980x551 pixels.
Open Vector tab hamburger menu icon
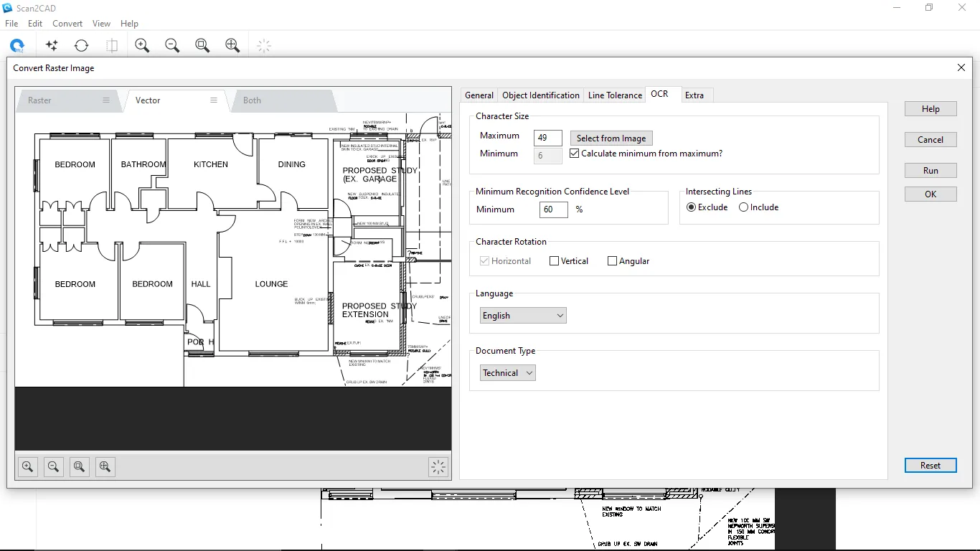(214, 100)
